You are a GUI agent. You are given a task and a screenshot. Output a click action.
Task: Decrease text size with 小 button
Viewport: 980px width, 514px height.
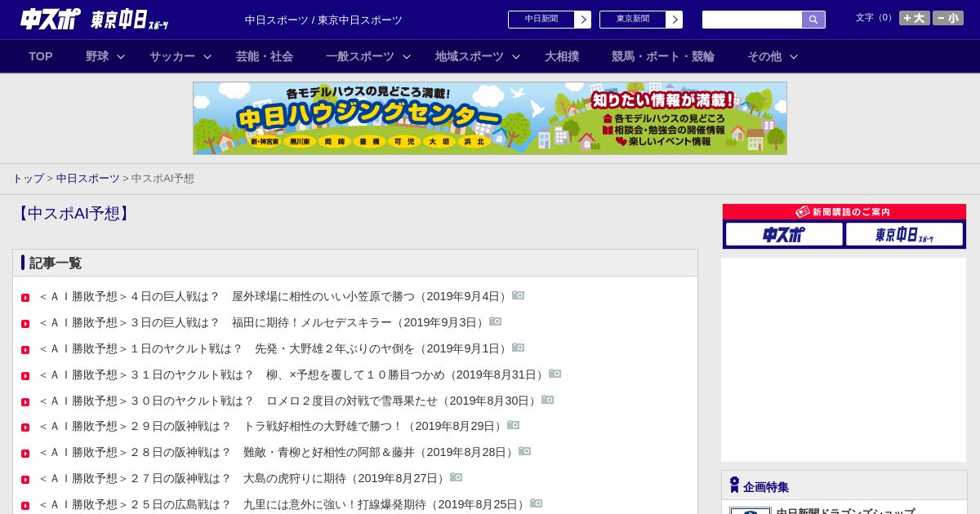948,18
